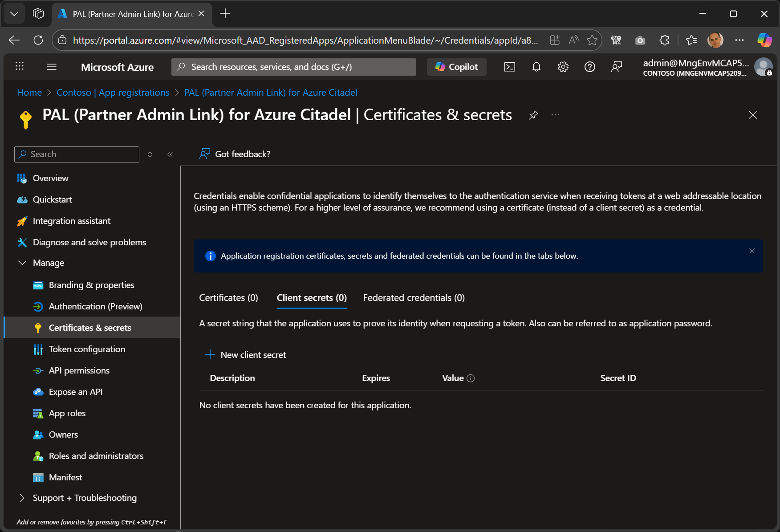Switch to the Certificates tab
The height and width of the screenshot is (532, 780).
click(x=228, y=297)
